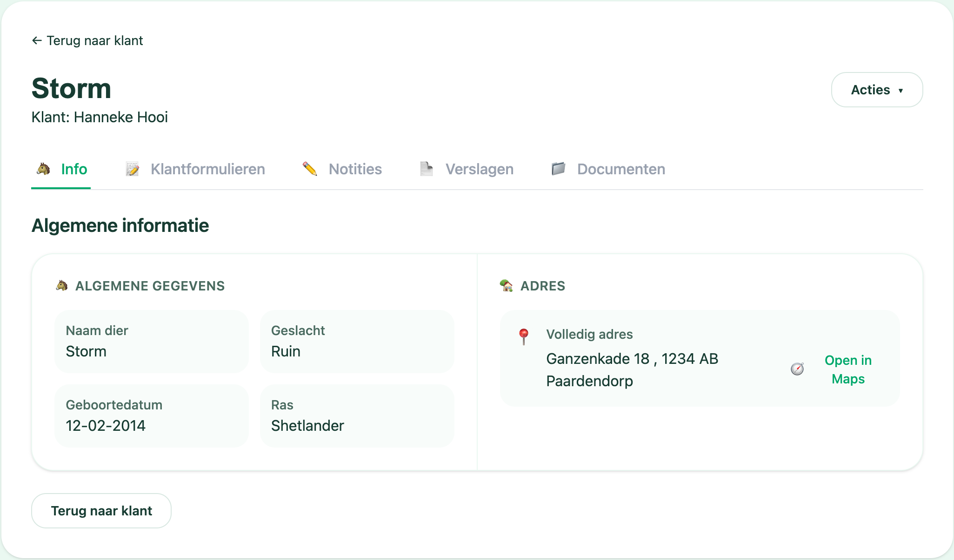Select the Geslacht value Ruin
Image resolution: width=954 pixels, height=560 pixels.
coord(286,351)
